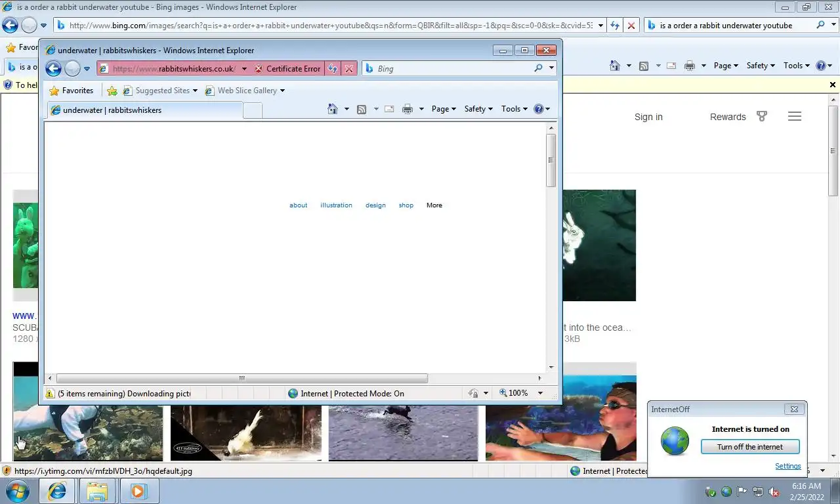
Task: Click the 'More' navigation item
Action: (434, 205)
